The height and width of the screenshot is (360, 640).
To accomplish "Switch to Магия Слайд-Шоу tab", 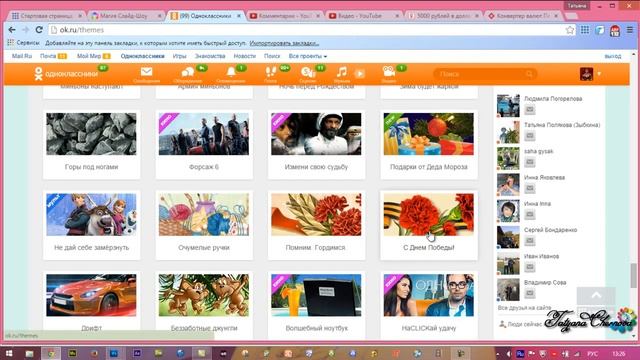I will click(126, 16).
